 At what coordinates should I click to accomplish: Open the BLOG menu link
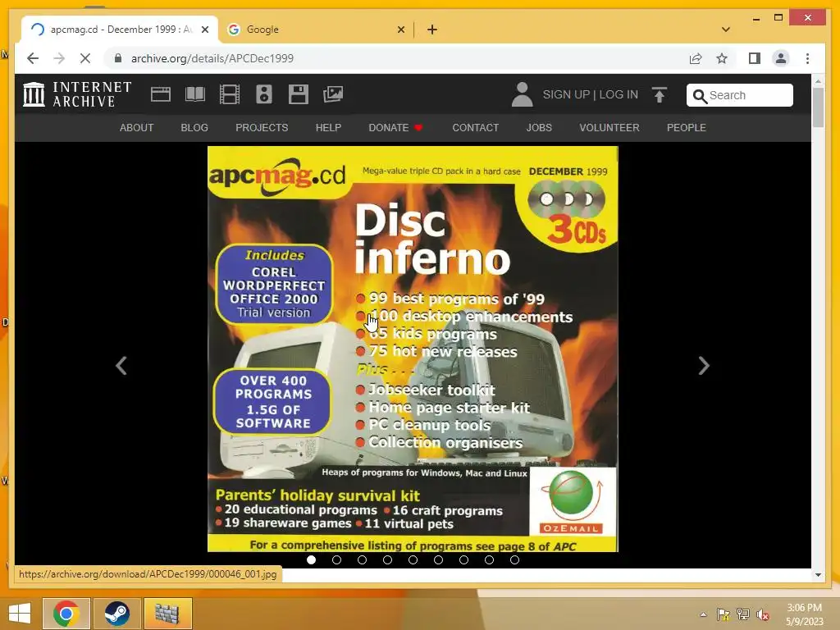[x=194, y=127]
